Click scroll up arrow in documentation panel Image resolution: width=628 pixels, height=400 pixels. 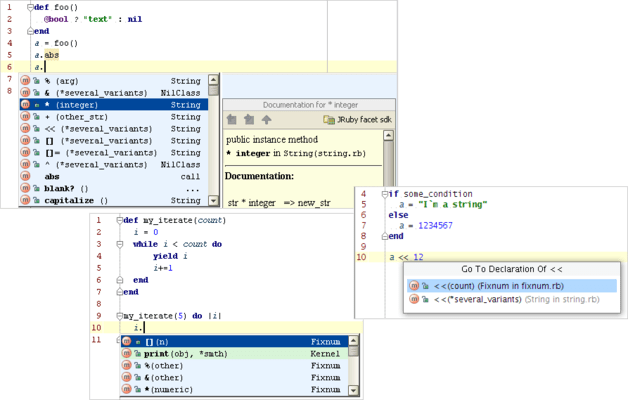388,135
